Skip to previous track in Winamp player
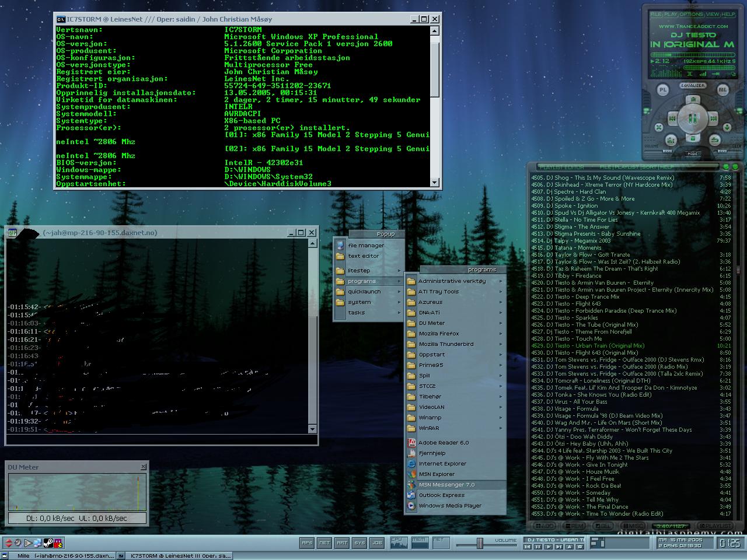747x560 pixels. click(x=672, y=118)
